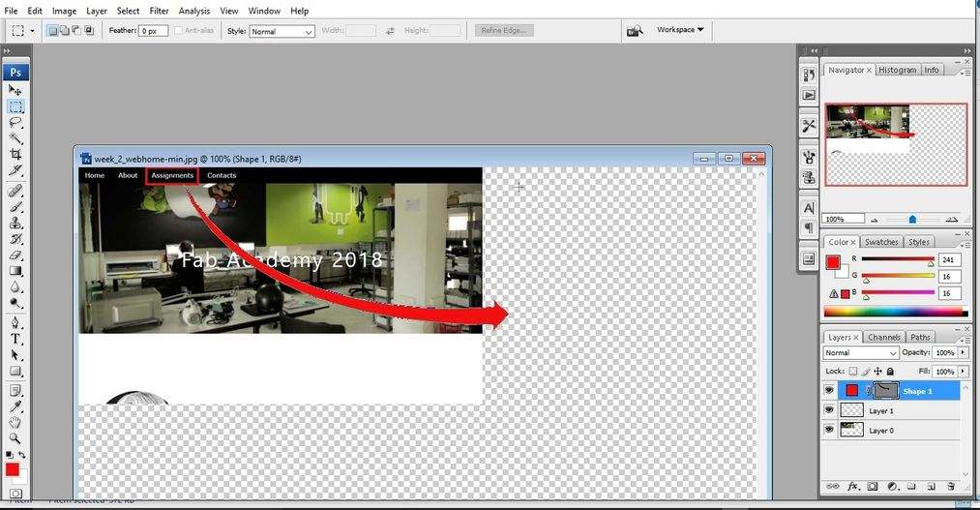Open the Filter menu
The height and width of the screenshot is (510, 980).
[x=159, y=11]
